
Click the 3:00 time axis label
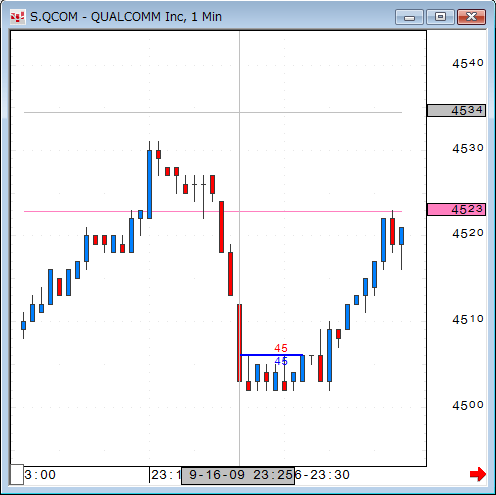(x=40, y=475)
